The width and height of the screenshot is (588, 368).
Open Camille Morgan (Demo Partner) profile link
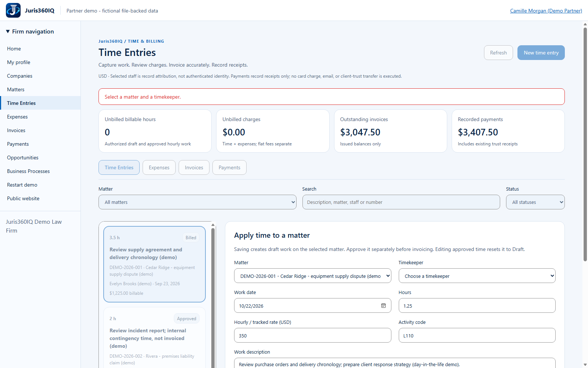[546, 11]
